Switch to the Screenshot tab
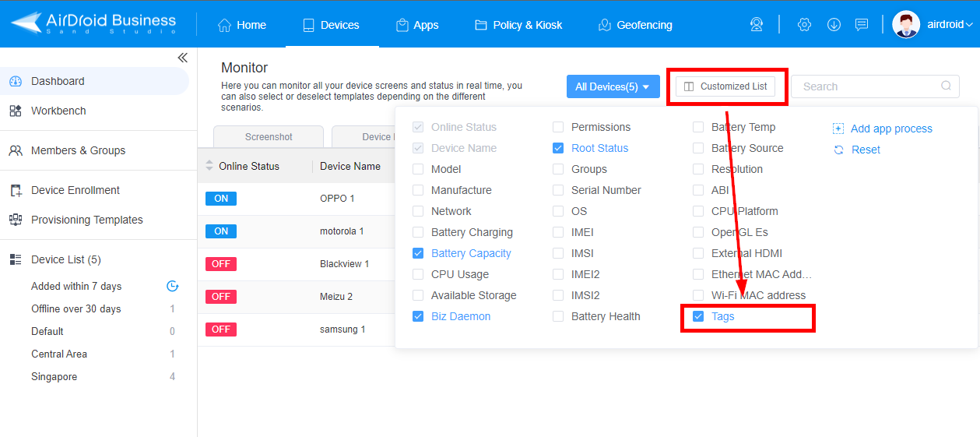 (269, 136)
